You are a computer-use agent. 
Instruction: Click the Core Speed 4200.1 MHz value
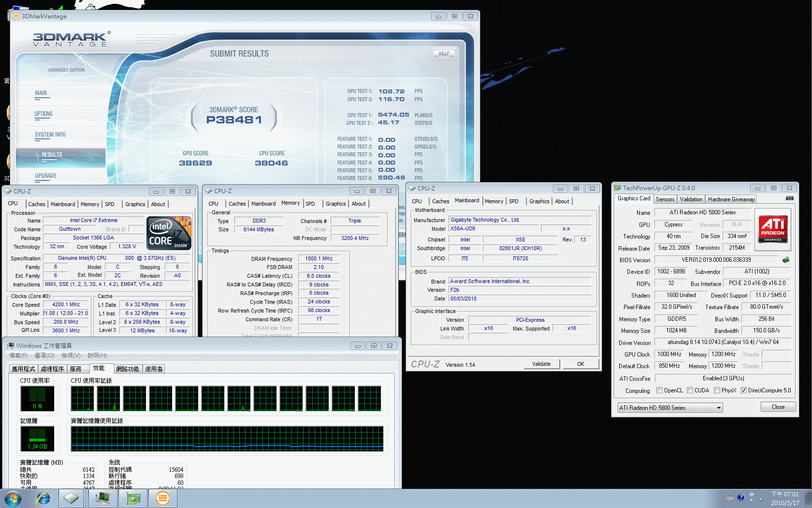pyautogui.click(x=66, y=305)
